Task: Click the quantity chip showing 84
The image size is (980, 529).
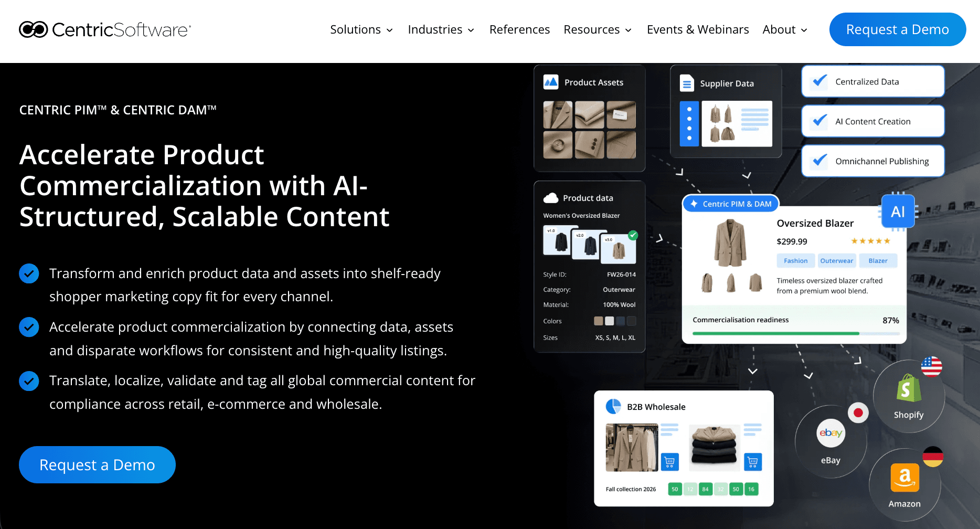Action: 706,489
